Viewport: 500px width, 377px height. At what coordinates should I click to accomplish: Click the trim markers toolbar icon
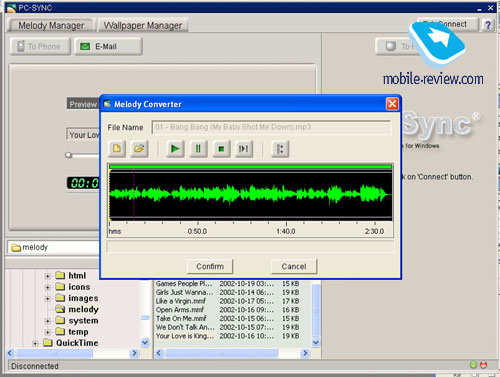click(x=280, y=149)
